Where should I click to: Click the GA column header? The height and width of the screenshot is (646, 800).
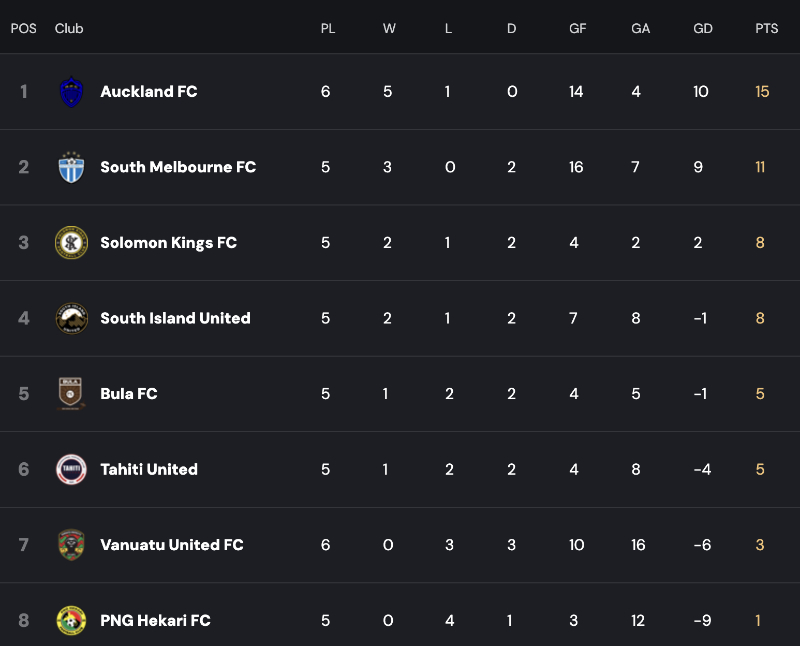coord(640,28)
